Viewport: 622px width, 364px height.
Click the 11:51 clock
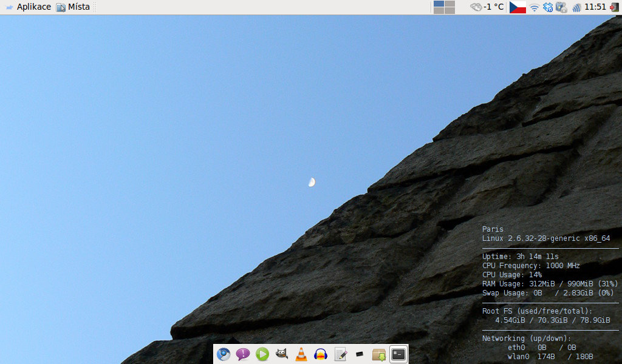[595, 7]
